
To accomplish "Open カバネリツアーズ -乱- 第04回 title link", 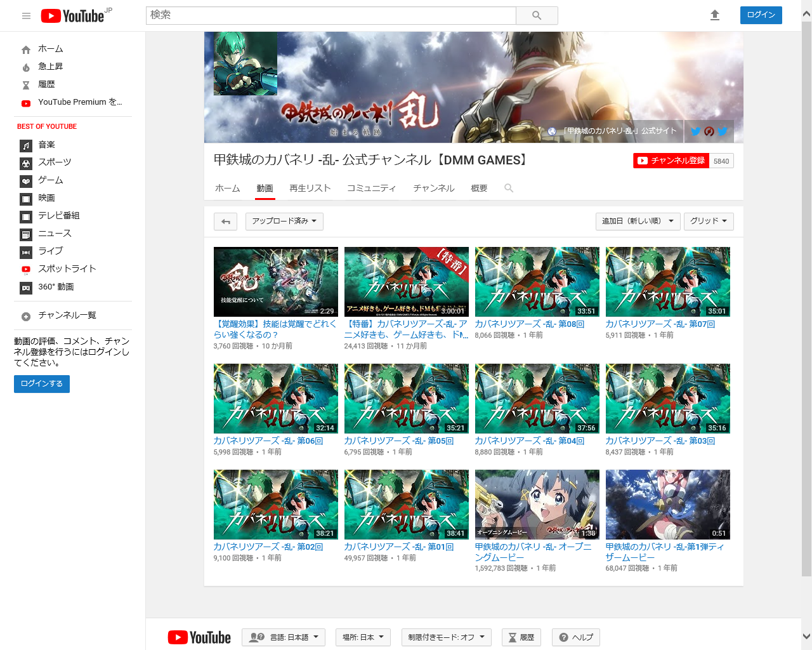I will [530, 441].
